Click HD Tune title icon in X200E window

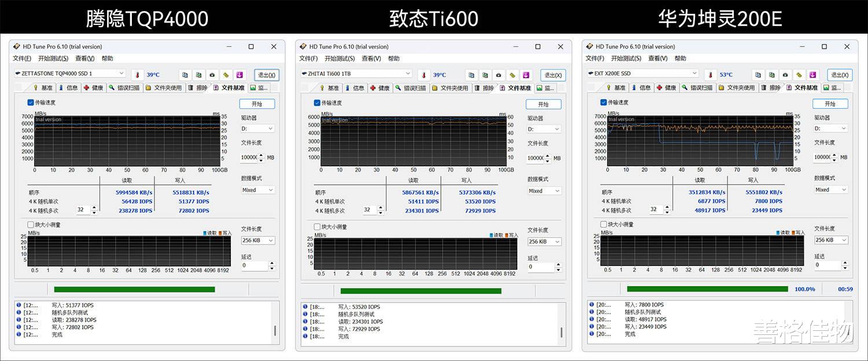click(590, 47)
